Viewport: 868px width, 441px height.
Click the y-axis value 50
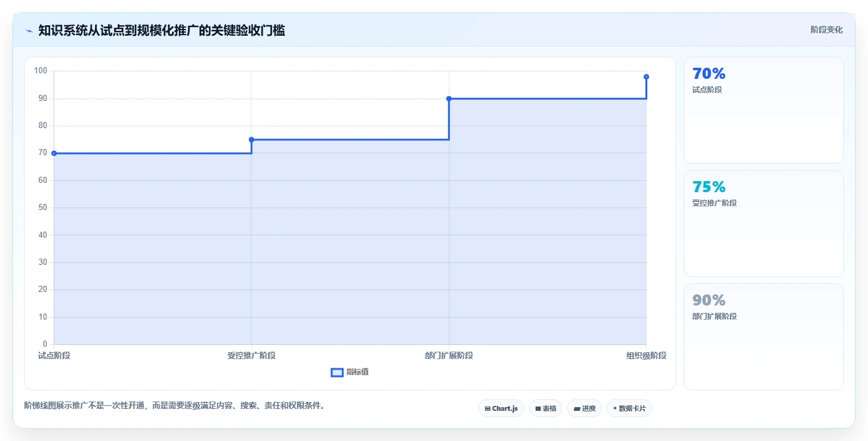click(x=43, y=208)
